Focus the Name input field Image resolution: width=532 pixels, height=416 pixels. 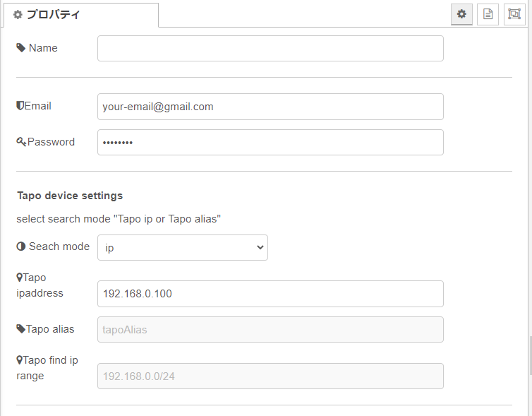270,48
